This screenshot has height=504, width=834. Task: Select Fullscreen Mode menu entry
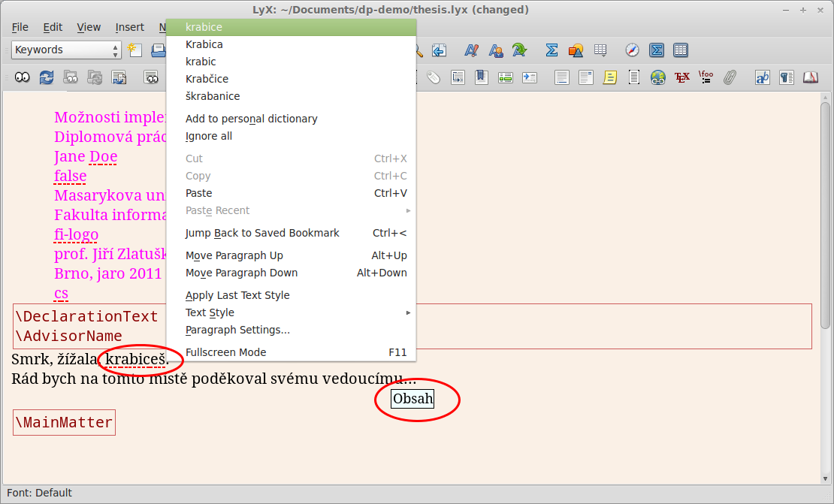tap(291, 352)
